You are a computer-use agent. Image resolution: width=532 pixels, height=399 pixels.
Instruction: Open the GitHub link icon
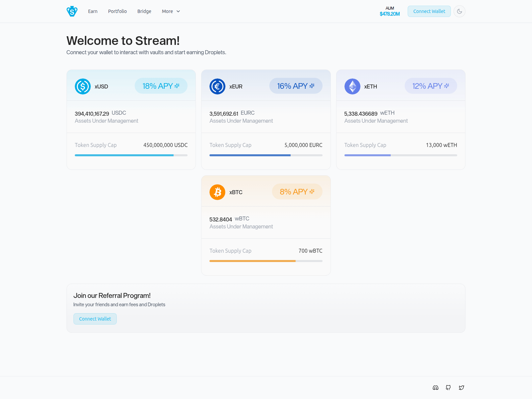(448, 388)
